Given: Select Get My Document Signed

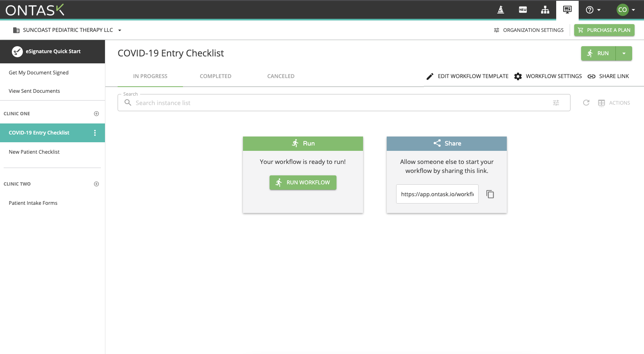Looking at the screenshot, I should point(39,73).
